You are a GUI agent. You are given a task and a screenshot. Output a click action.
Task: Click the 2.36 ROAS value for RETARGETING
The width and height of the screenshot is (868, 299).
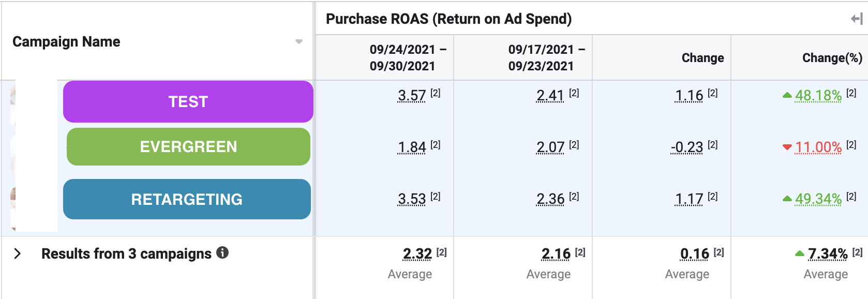point(550,199)
